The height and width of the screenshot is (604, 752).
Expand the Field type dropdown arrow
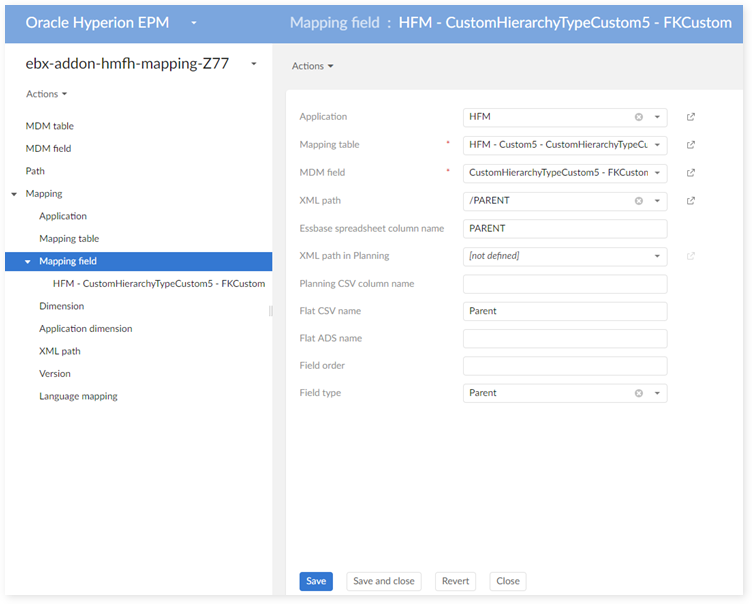(x=657, y=393)
